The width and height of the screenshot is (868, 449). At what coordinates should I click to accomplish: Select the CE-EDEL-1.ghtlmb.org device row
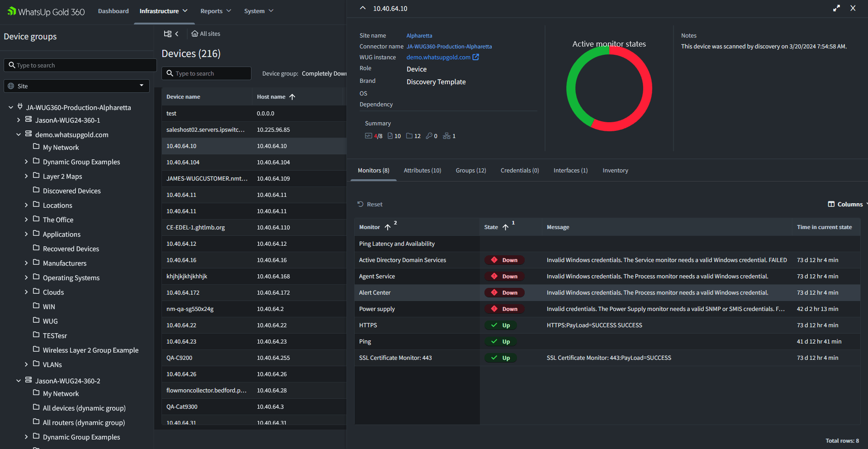pyautogui.click(x=254, y=228)
